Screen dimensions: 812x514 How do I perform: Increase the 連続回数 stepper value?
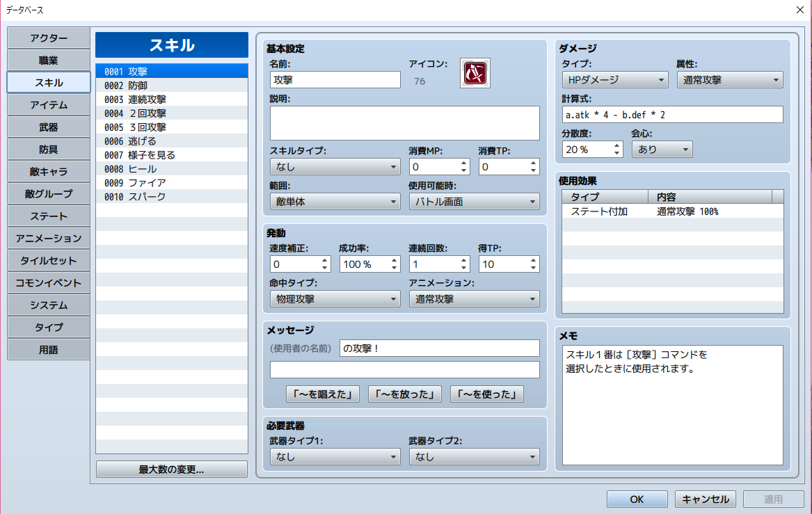click(x=464, y=261)
